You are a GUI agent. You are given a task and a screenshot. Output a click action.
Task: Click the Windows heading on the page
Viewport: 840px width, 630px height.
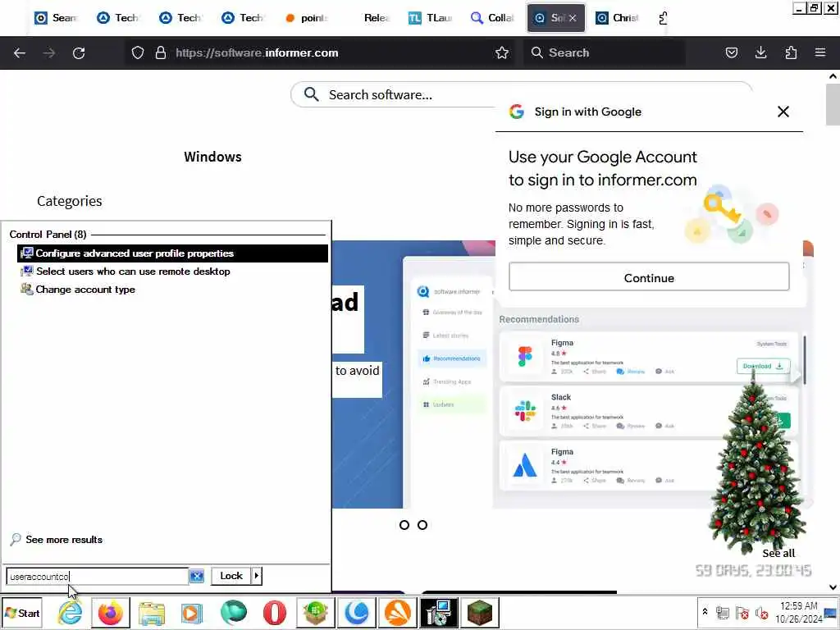point(212,157)
